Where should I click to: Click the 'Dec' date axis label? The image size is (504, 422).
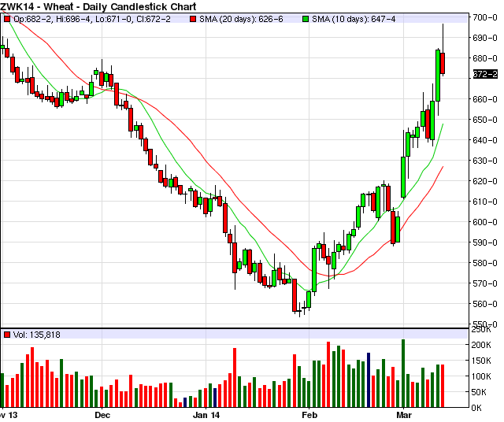[102, 415]
